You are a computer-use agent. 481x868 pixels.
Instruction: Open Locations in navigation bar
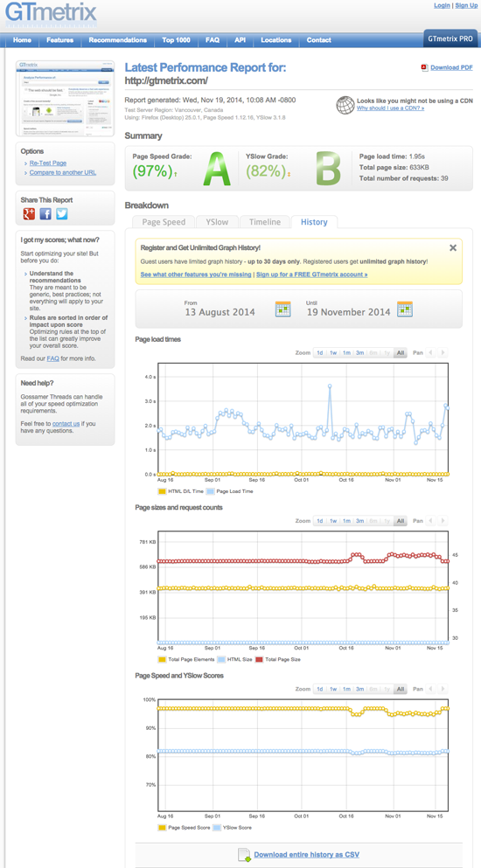click(276, 40)
